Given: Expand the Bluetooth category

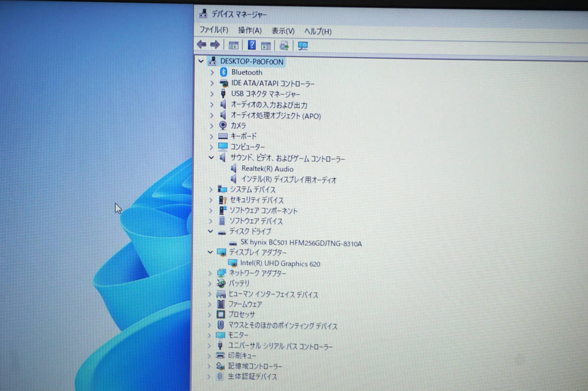Looking at the screenshot, I should [x=212, y=72].
